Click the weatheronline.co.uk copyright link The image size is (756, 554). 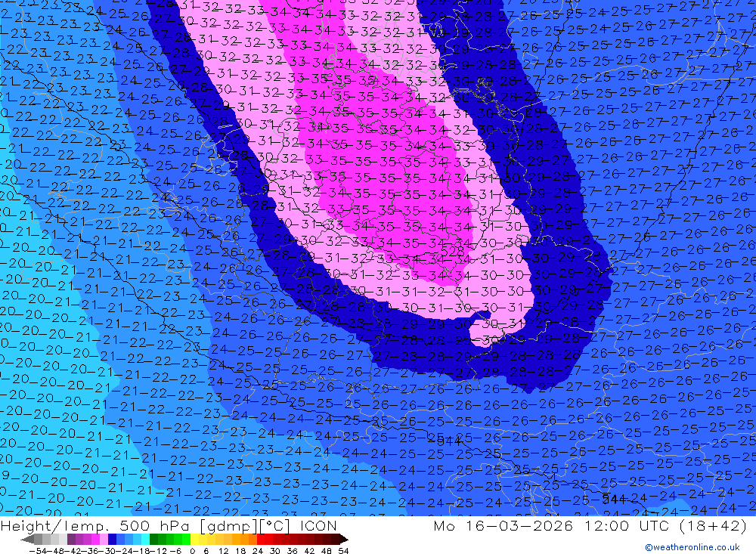click(x=692, y=547)
